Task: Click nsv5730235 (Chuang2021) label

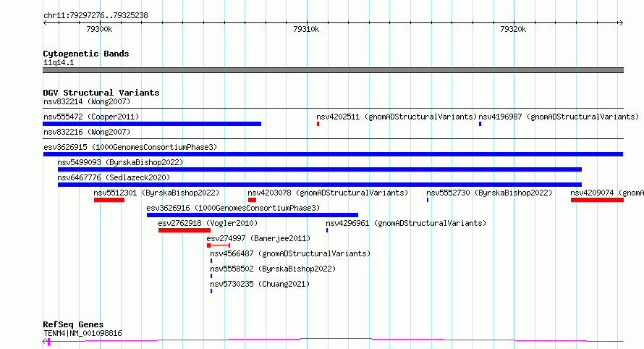Action: tap(260, 284)
